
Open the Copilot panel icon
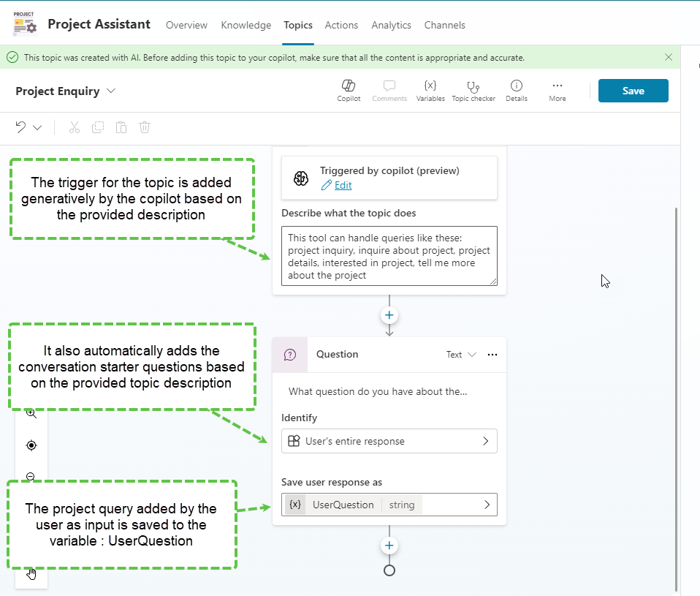pos(349,90)
